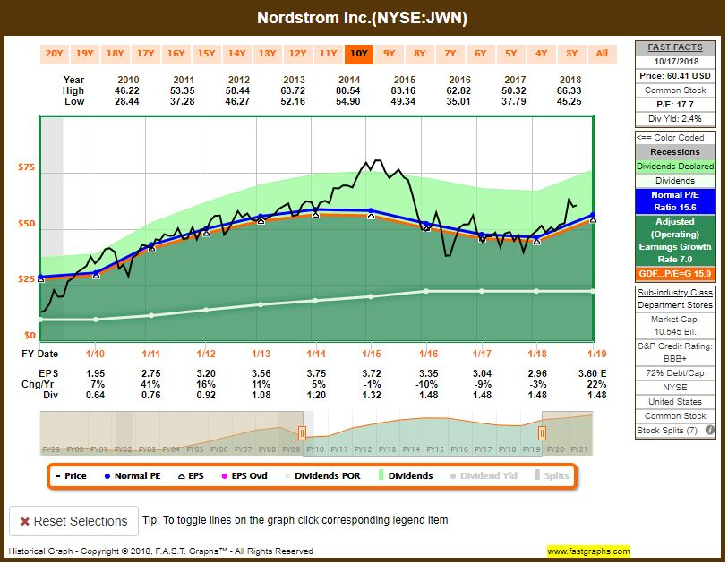Click the 10/17/2018 date in Fast Facts

tap(676, 61)
